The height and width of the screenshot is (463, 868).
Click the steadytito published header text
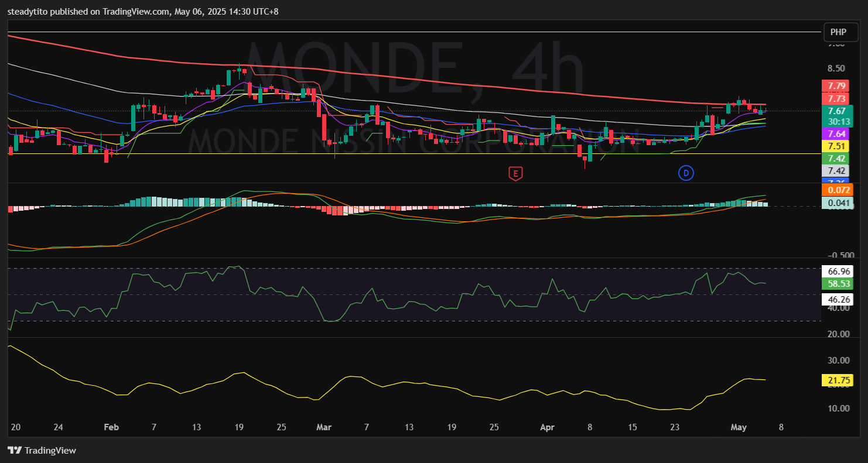click(143, 11)
